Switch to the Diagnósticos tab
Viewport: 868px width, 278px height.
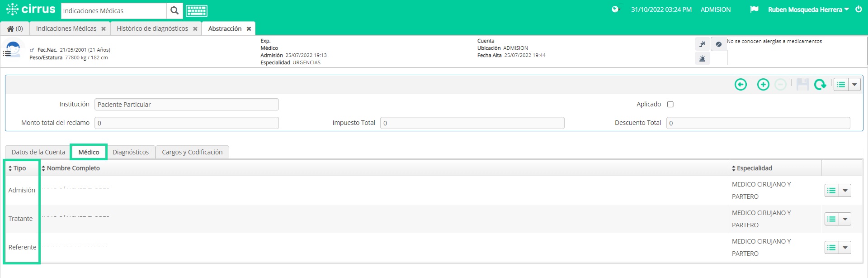pos(131,152)
